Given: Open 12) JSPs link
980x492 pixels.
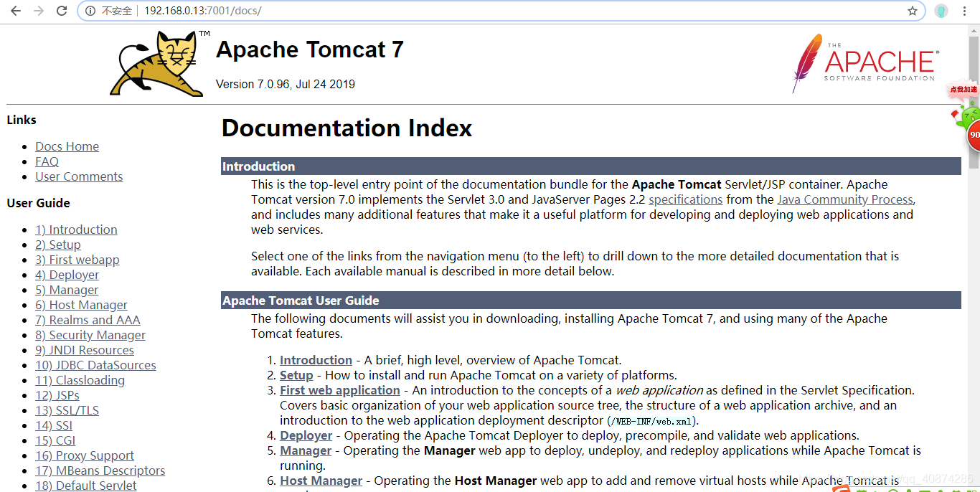Looking at the screenshot, I should [57, 395].
